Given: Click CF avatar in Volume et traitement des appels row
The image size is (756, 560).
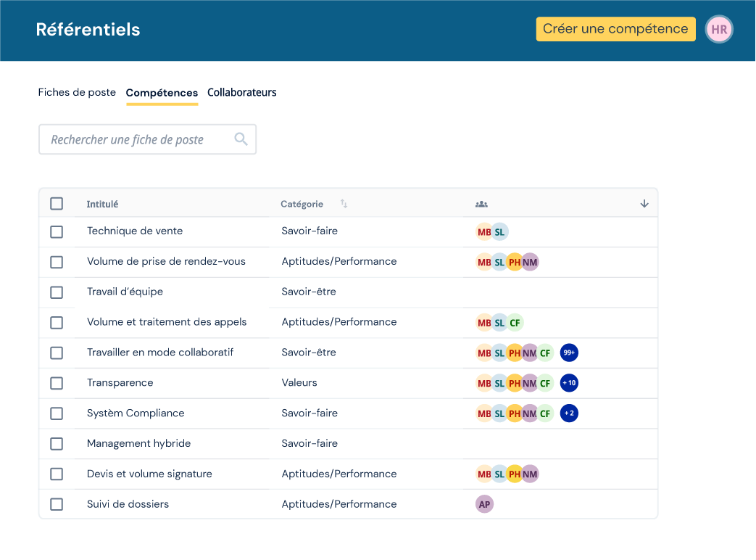Looking at the screenshot, I should tap(515, 323).
